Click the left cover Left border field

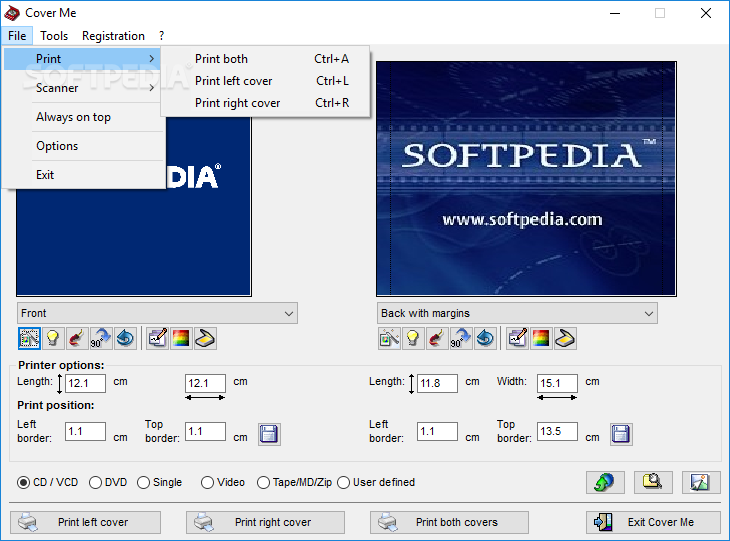point(85,431)
